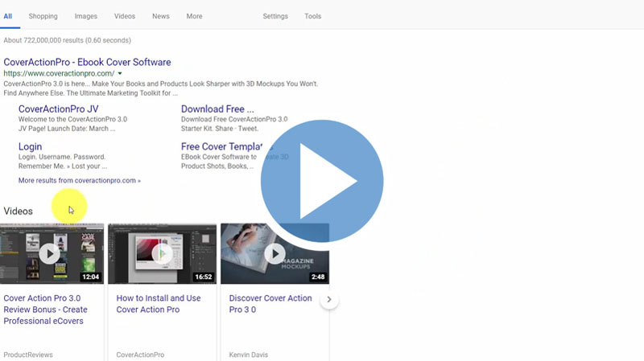Play the Discover Cover Action Pro video

pyautogui.click(x=275, y=254)
